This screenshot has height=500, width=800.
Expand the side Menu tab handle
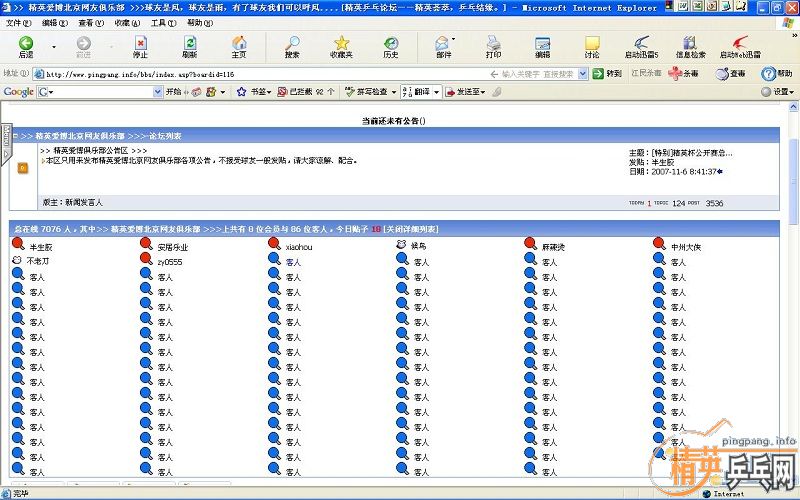(6, 143)
